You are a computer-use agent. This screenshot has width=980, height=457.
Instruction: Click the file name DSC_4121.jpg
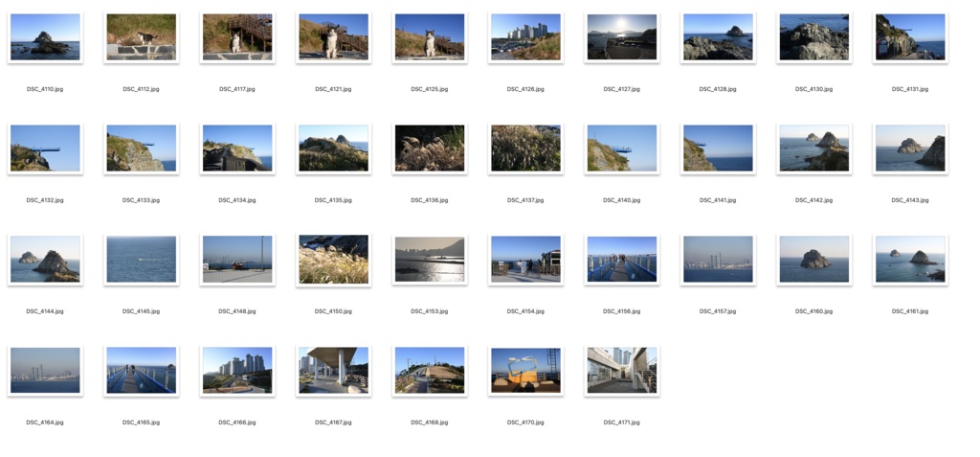tap(333, 89)
